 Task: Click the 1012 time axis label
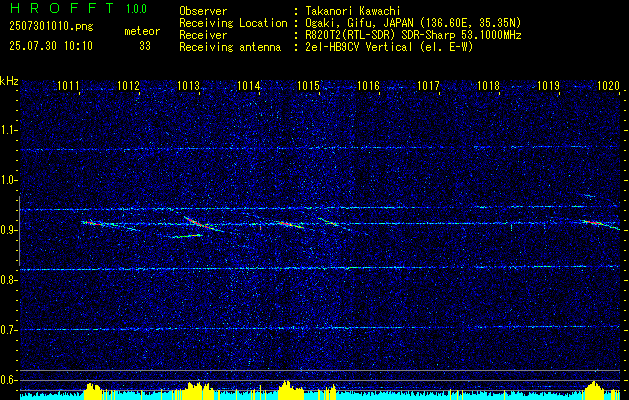pyautogui.click(x=128, y=85)
